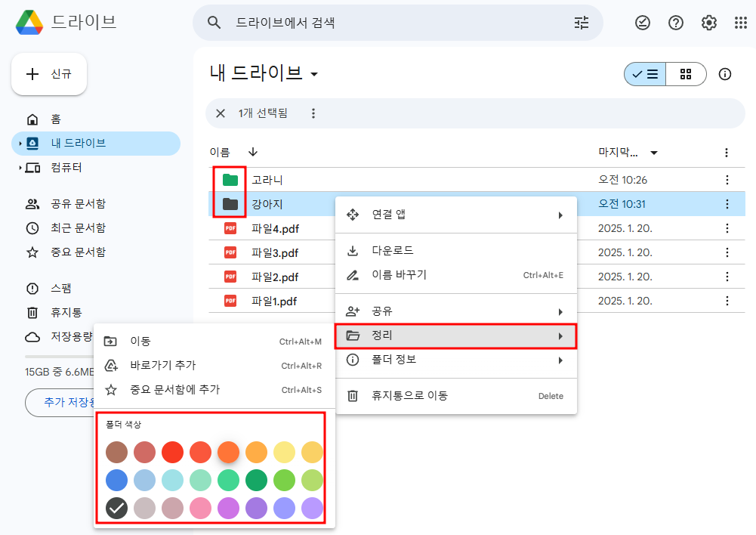The image size is (756, 535).
Task: Keep list view enabled via checkmark toggle
Action: pos(645,74)
